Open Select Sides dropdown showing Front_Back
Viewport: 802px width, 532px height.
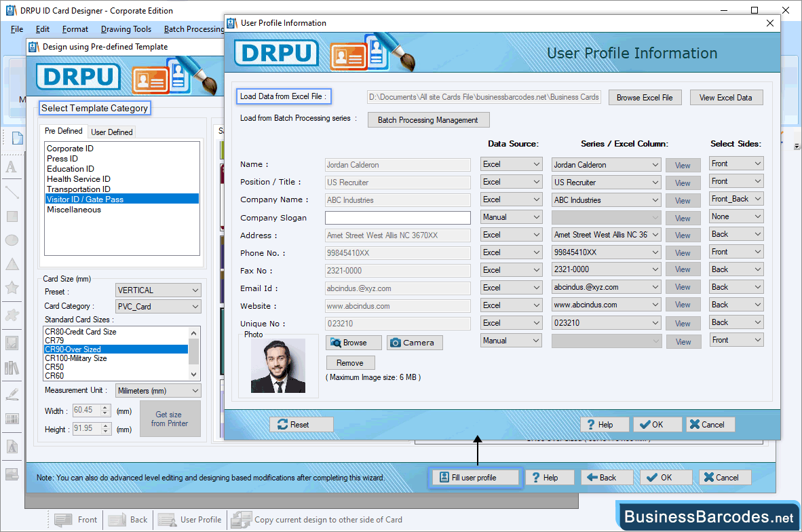(737, 199)
